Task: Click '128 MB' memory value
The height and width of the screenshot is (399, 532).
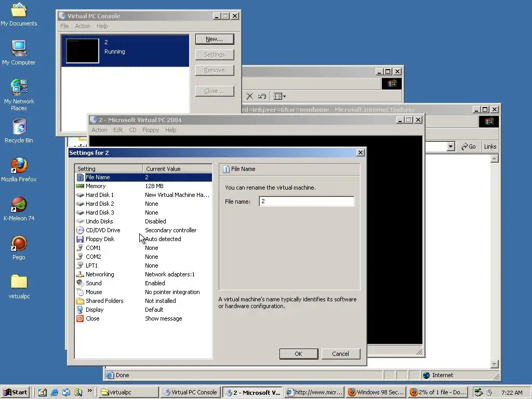Action: [154, 186]
